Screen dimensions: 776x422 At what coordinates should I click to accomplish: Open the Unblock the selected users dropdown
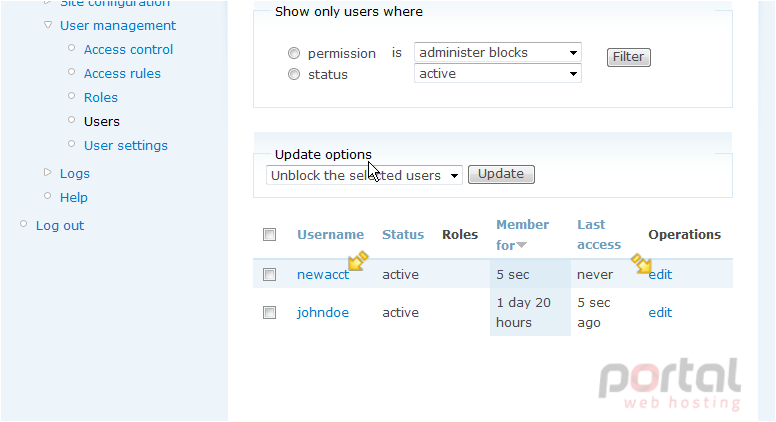pyautogui.click(x=364, y=175)
